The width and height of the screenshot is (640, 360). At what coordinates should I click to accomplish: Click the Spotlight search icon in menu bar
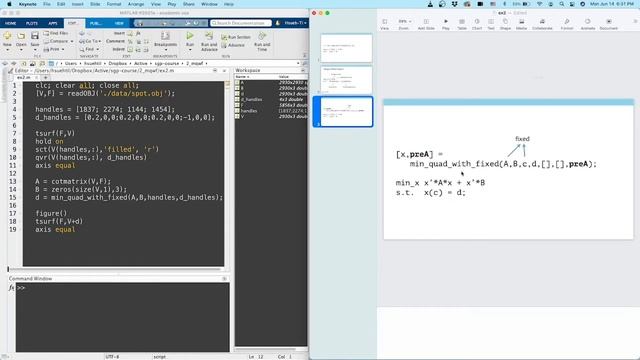(562, 4)
